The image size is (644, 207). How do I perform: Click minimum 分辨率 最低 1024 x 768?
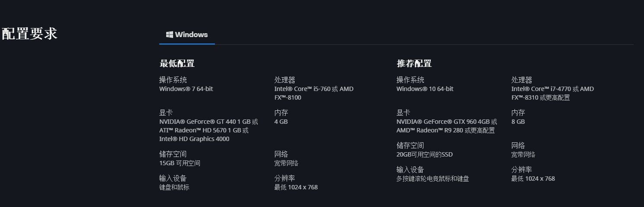pos(296,187)
